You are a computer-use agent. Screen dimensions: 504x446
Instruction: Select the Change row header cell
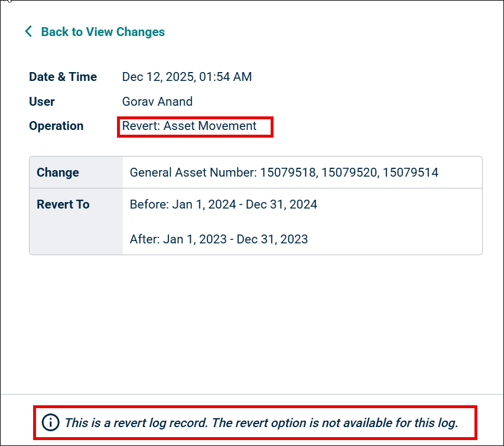click(x=76, y=172)
